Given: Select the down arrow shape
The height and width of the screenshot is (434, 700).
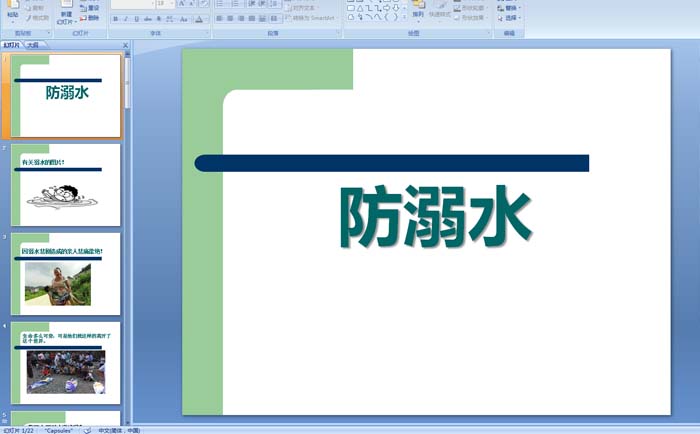Looking at the screenshot, I should [x=396, y=8].
